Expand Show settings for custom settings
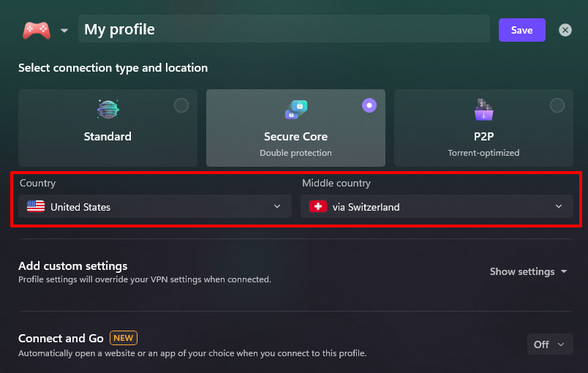The height and width of the screenshot is (373, 588). (x=528, y=271)
